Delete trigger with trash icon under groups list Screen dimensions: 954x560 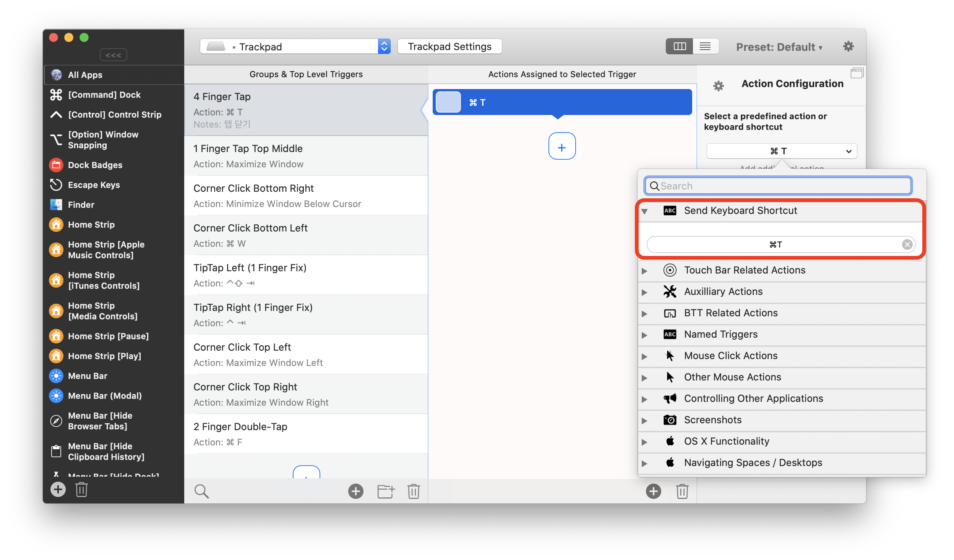click(414, 491)
